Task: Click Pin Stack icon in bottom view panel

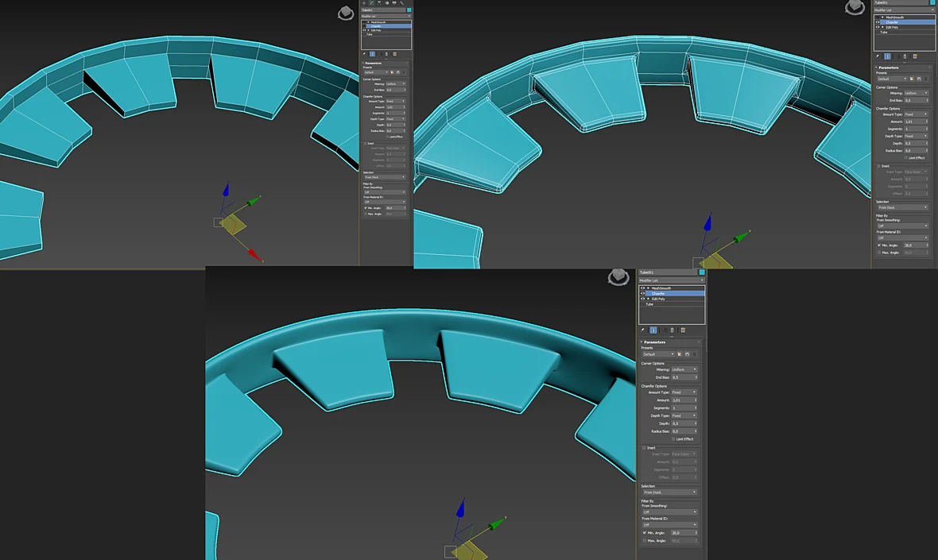Action: coord(642,330)
